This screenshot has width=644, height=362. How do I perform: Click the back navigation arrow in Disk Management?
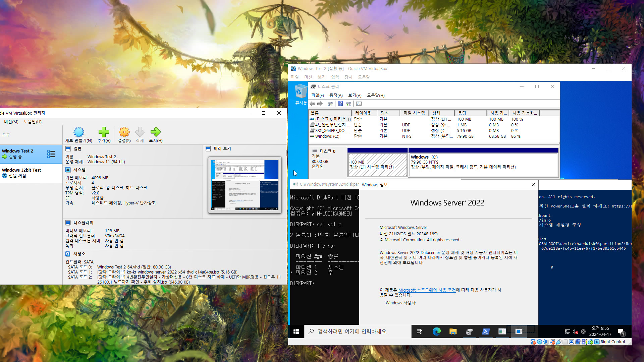coord(313,104)
